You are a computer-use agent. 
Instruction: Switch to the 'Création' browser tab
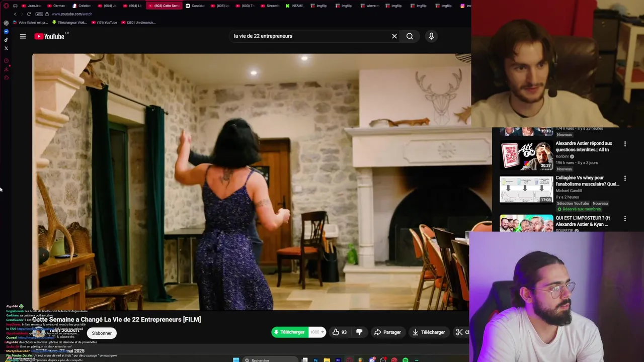82,6
